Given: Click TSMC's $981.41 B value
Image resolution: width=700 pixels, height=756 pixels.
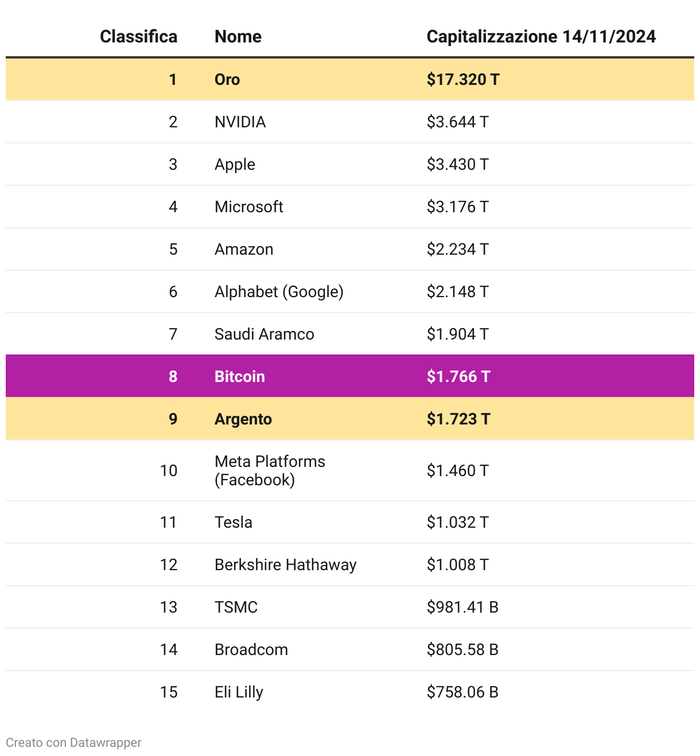Looking at the screenshot, I should click(x=462, y=607).
